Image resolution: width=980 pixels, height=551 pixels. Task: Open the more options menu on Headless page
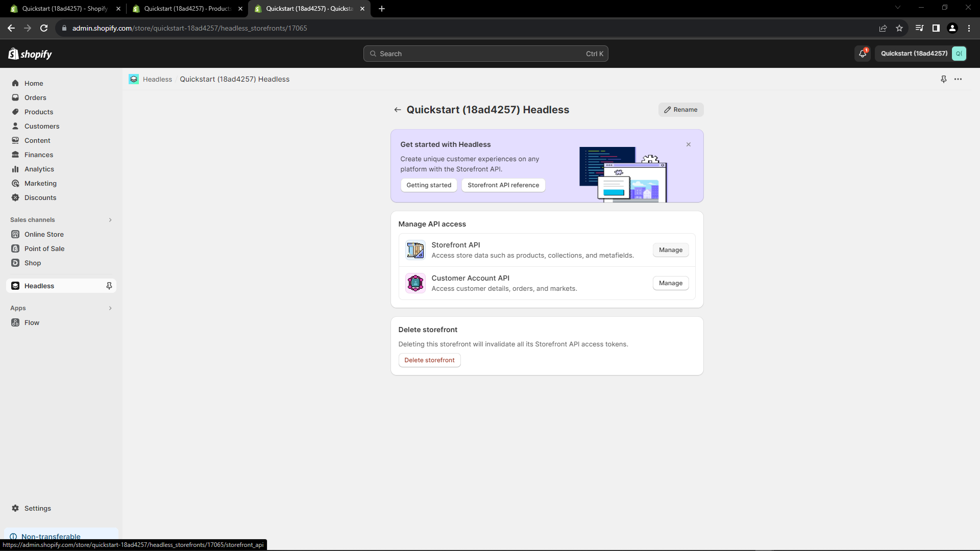point(959,79)
